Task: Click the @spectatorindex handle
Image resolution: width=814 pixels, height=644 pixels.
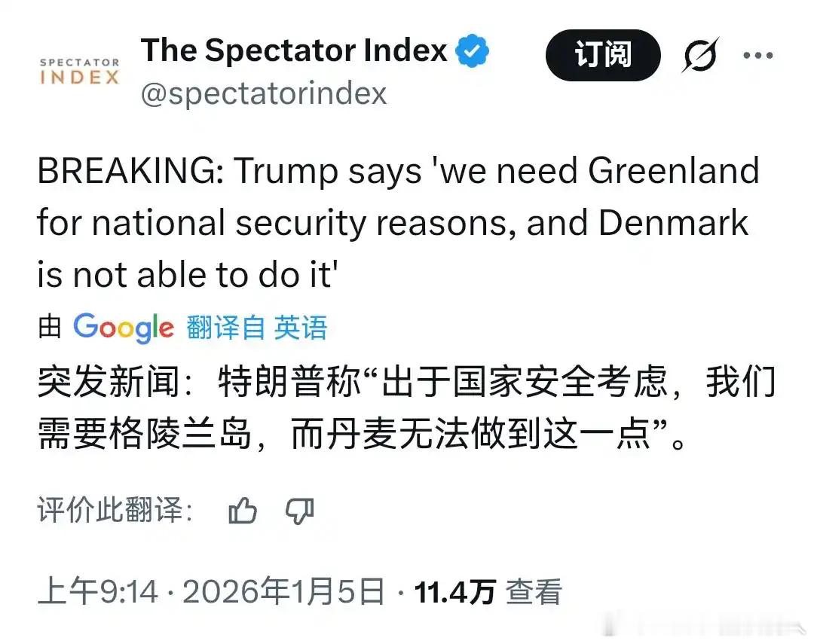Action: (264, 93)
